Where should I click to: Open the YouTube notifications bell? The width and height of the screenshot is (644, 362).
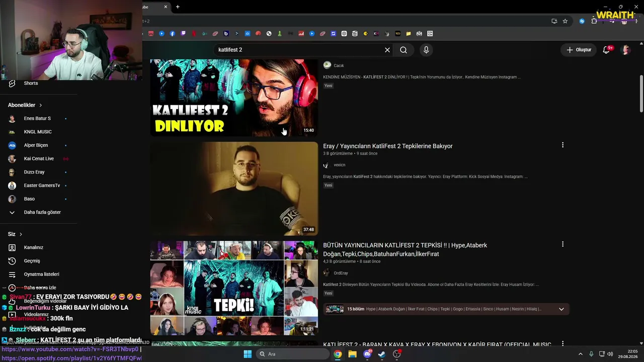tap(606, 50)
